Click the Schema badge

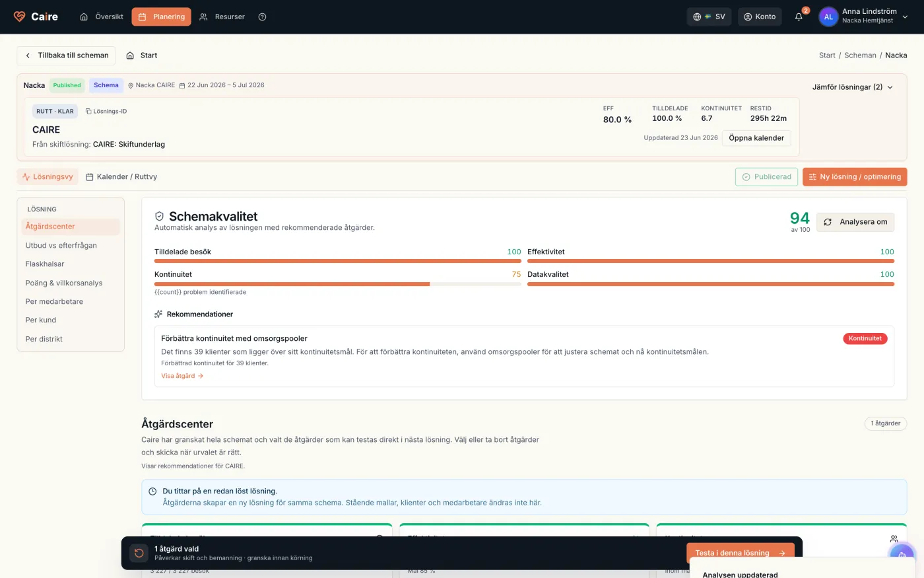[106, 85]
